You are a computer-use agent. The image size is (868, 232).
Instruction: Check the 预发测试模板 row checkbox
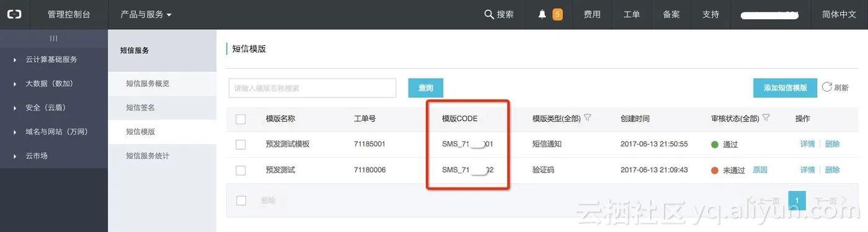pyautogui.click(x=241, y=144)
